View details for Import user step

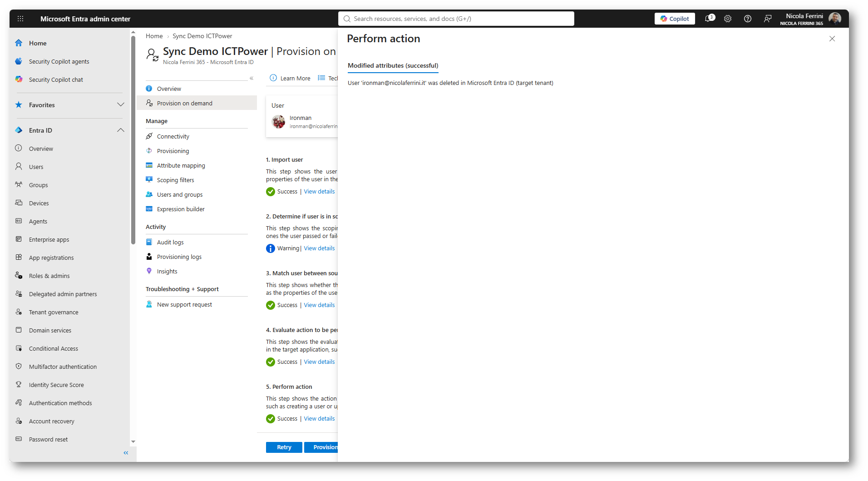click(319, 192)
